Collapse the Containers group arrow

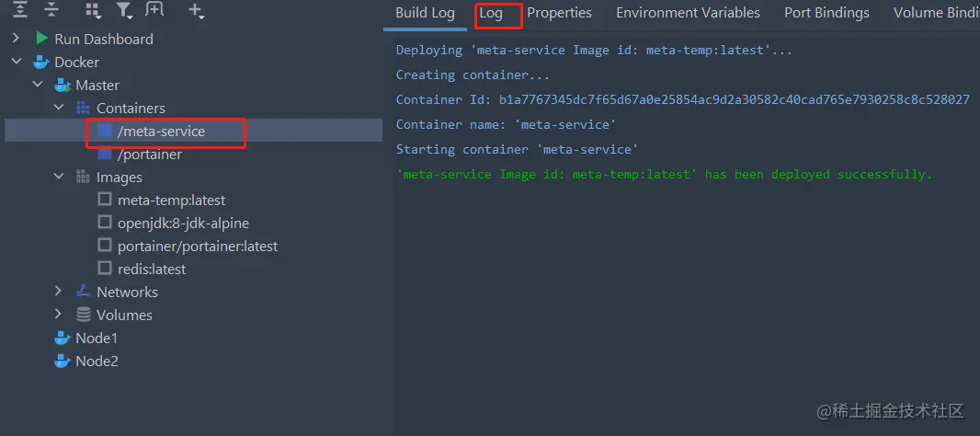tap(59, 109)
